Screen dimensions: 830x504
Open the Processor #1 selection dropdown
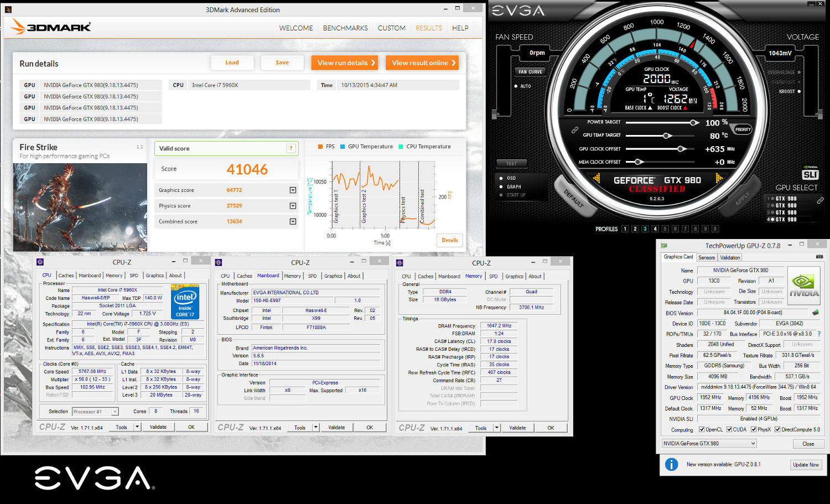(x=95, y=412)
